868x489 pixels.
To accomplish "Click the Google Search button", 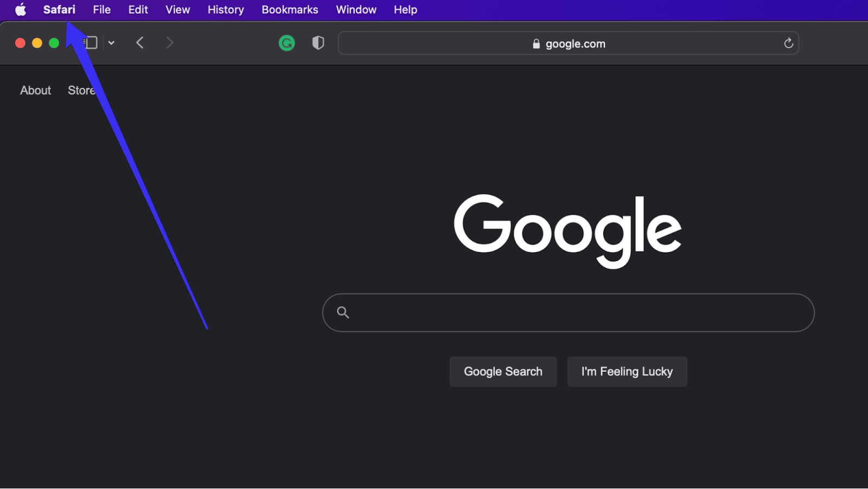I will (x=503, y=371).
